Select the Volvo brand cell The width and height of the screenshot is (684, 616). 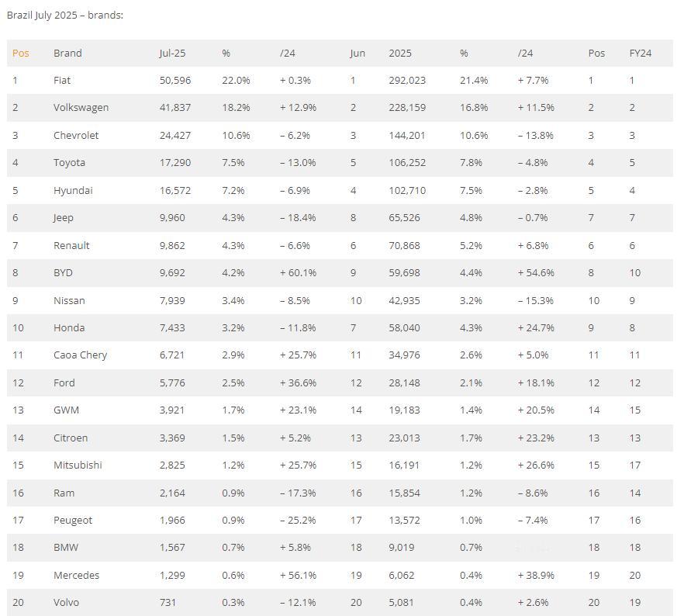[x=67, y=603]
